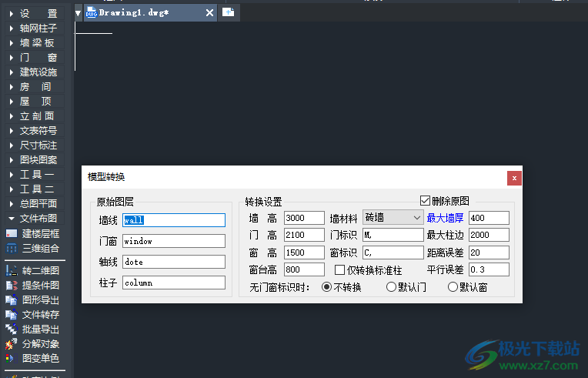Open the 立剖面 menu item

click(35, 116)
